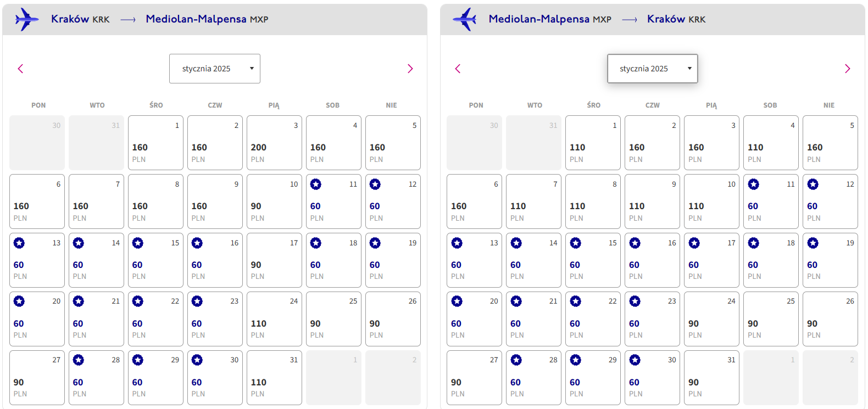
Task: Pick January 31 return at 90 PLN
Action: [711, 378]
